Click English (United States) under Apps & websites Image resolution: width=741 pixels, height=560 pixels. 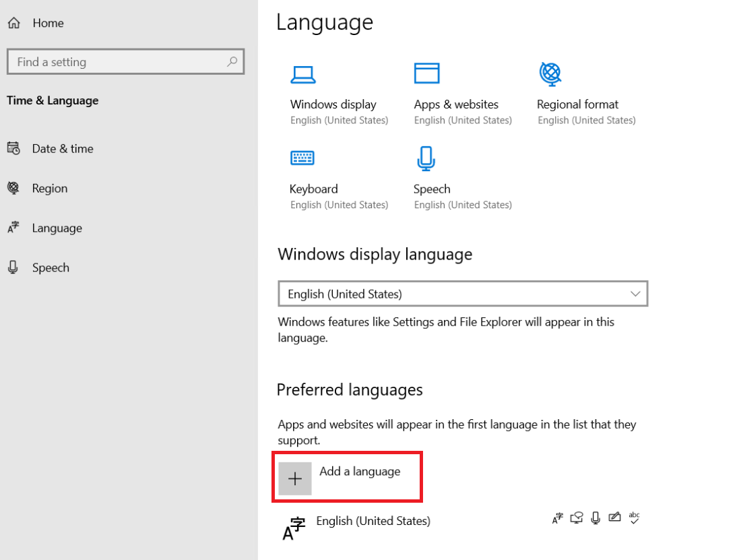coord(463,121)
